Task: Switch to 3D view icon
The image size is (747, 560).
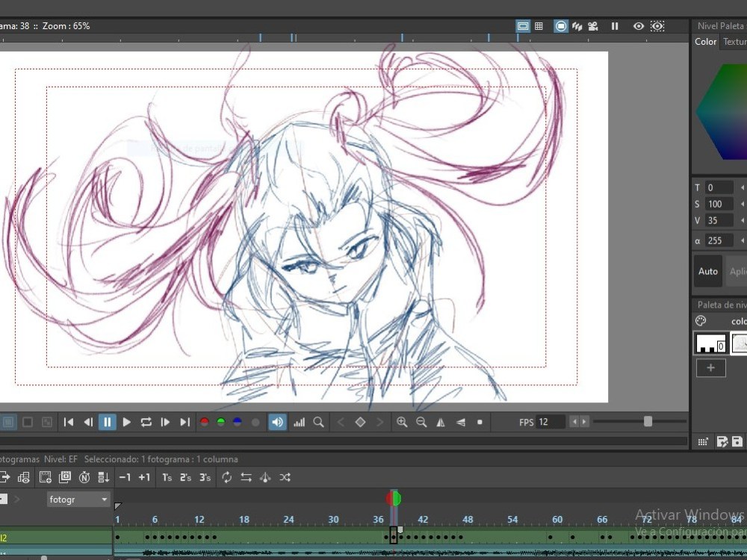Action: coord(577,26)
